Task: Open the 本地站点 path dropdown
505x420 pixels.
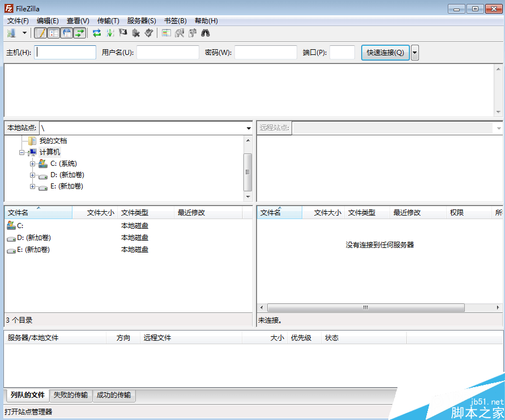Action: pyautogui.click(x=249, y=128)
